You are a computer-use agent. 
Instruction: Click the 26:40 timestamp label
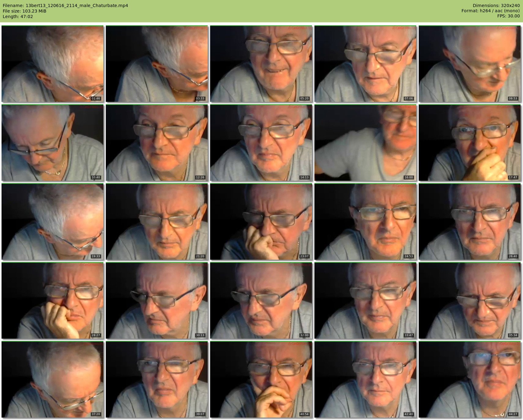click(513, 256)
